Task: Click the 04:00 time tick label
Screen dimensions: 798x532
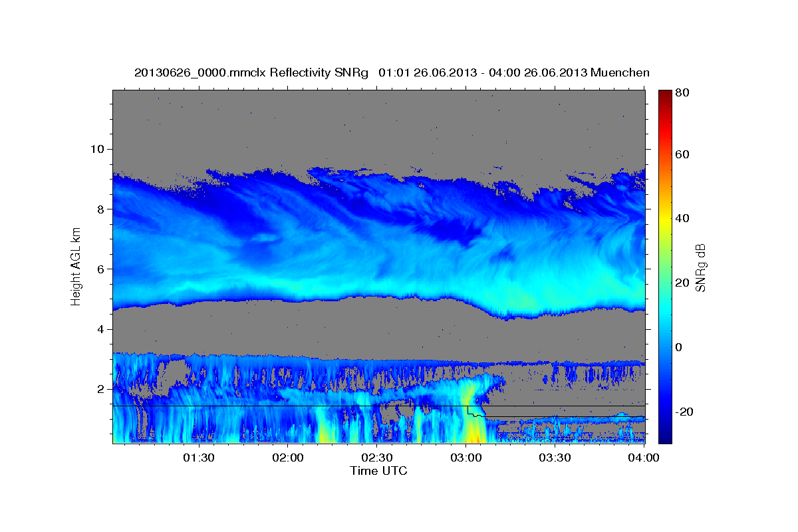Action: pos(644,458)
